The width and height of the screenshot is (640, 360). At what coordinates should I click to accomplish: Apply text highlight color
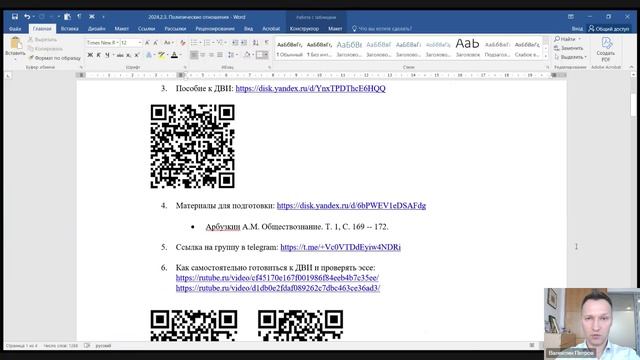[162, 55]
